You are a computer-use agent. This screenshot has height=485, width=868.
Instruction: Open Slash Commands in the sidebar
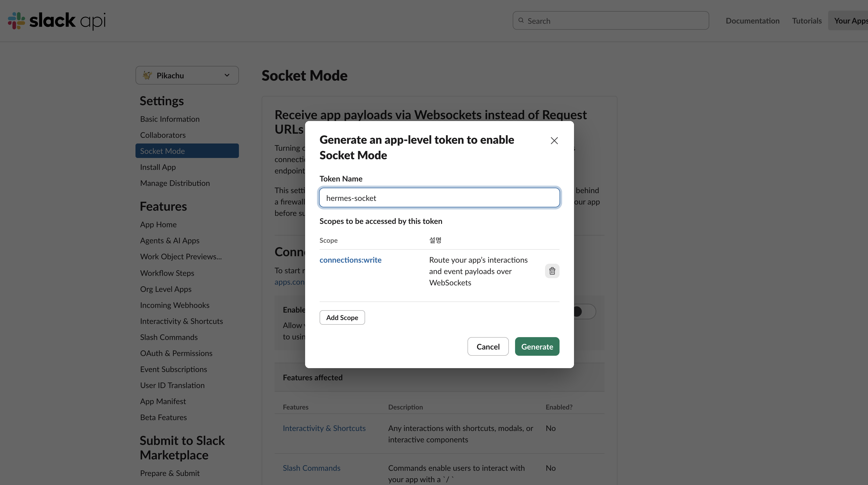tap(169, 337)
